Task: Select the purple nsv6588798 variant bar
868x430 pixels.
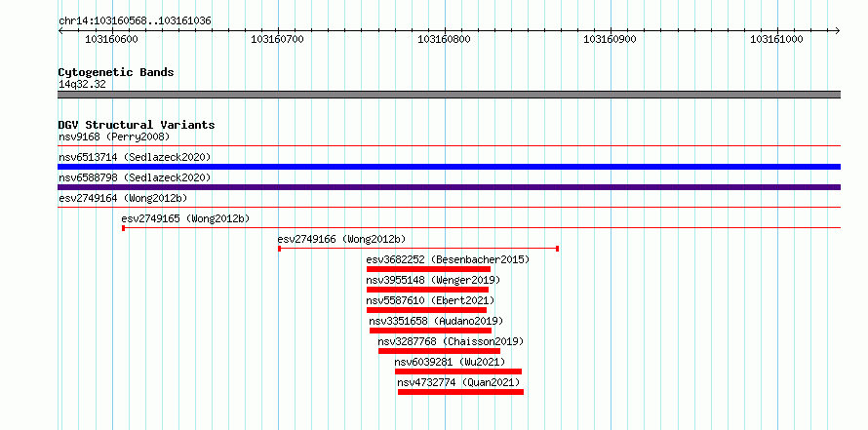Action: point(449,187)
